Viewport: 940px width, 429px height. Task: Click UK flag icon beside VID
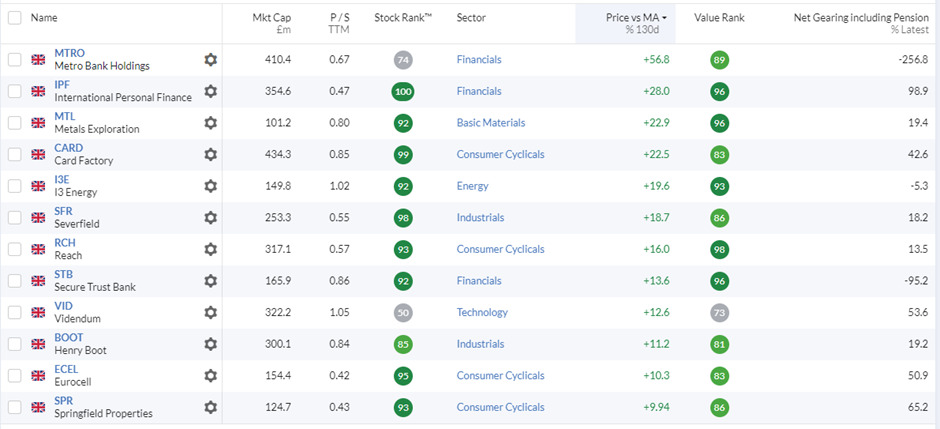38,312
